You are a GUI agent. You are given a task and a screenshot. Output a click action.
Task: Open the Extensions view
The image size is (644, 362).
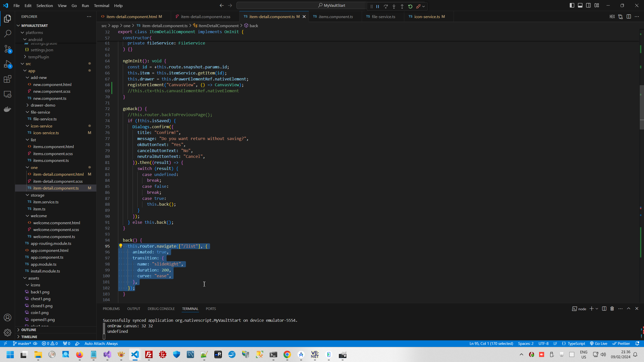tap(8, 79)
